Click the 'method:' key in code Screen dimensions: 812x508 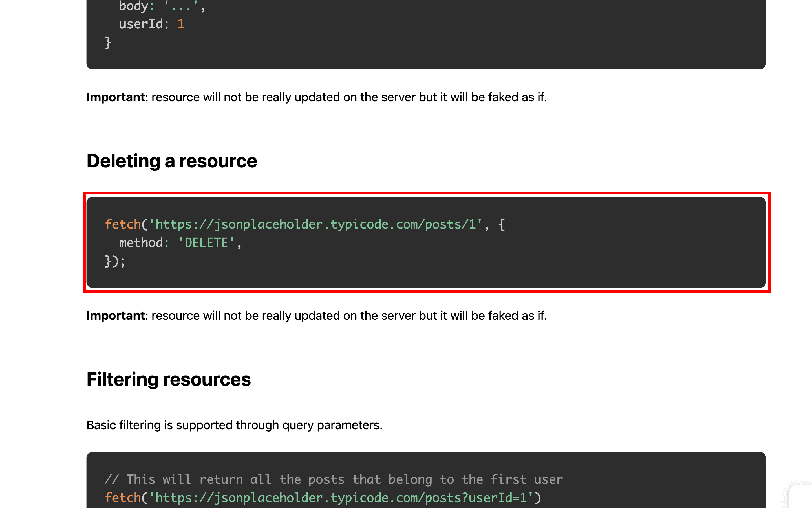pyautogui.click(x=144, y=243)
